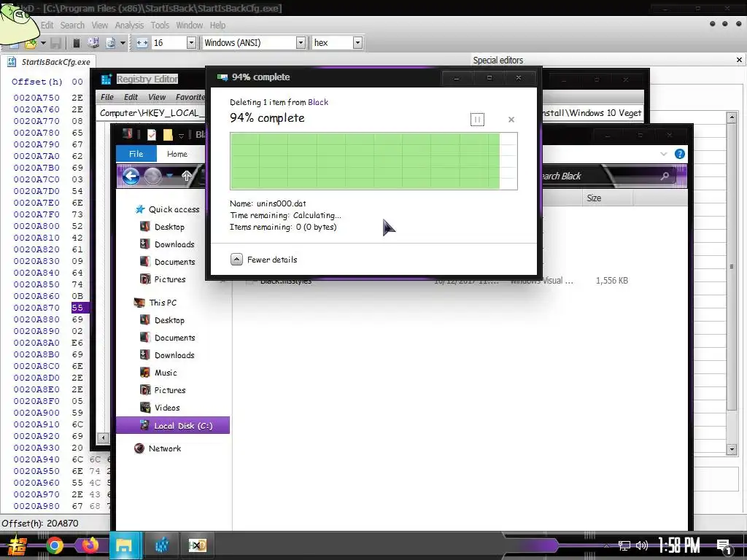Open the HxD Analysis menu
The image size is (747, 560).
[x=129, y=26]
